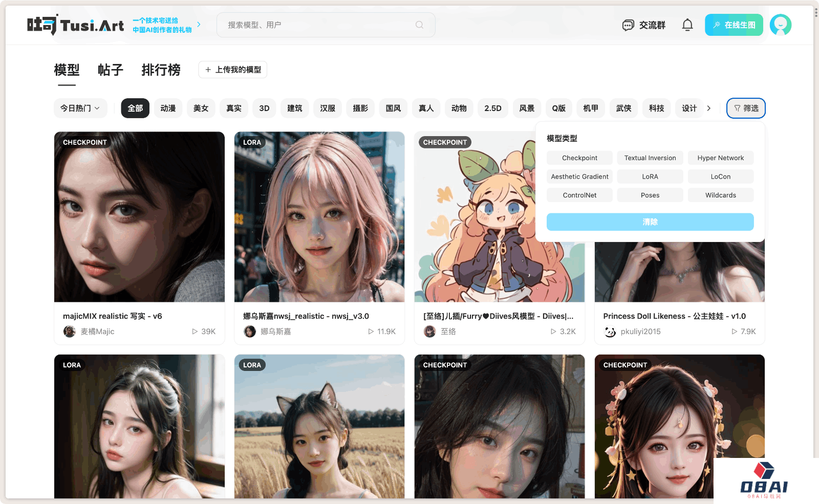This screenshot has width=819, height=504.
Task: Open your profile avatar in the top right
Action: pos(780,25)
